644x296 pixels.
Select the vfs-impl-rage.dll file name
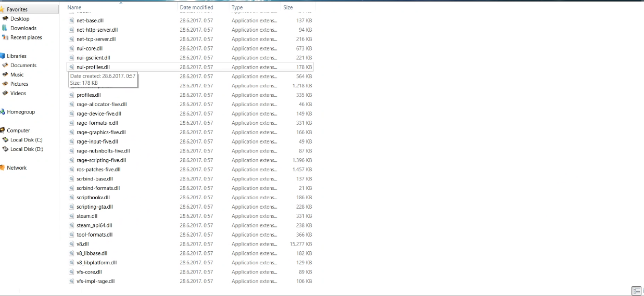pos(95,281)
